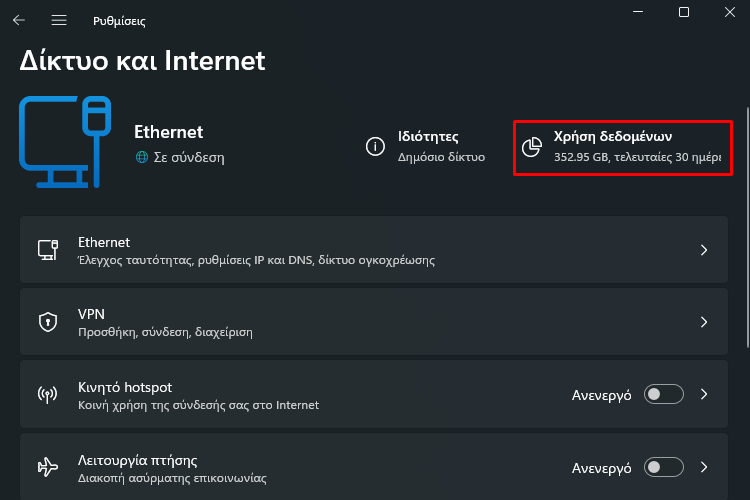This screenshot has height=500, width=750.
Task: Open the Ethernet settings entry
Action: [x=374, y=249]
